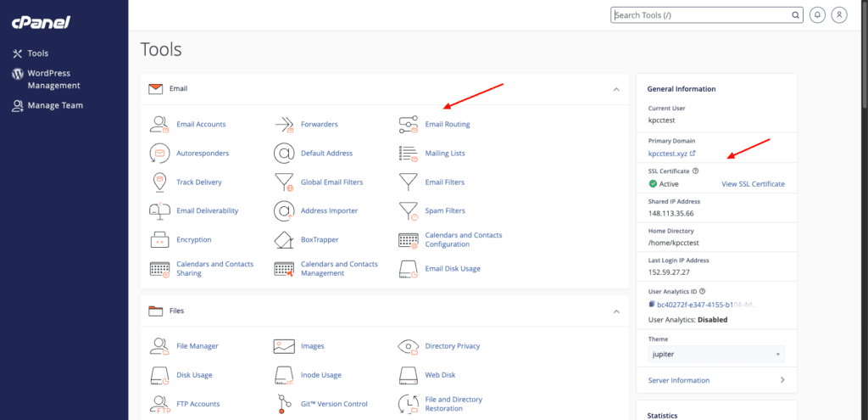Click the notifications bell icon

pyautogui.click(x=817, y=15)
